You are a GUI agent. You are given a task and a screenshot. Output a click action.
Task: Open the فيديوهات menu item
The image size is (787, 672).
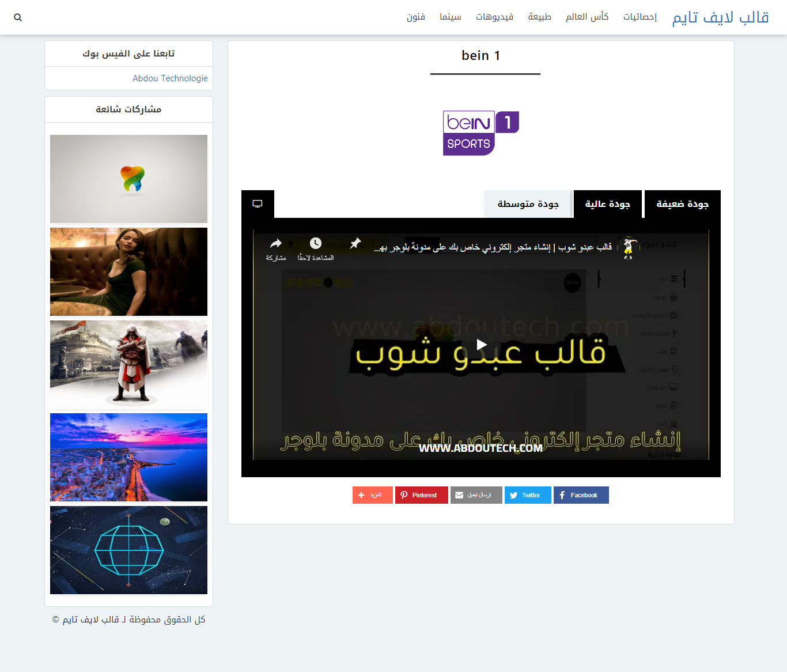[495, 17]
